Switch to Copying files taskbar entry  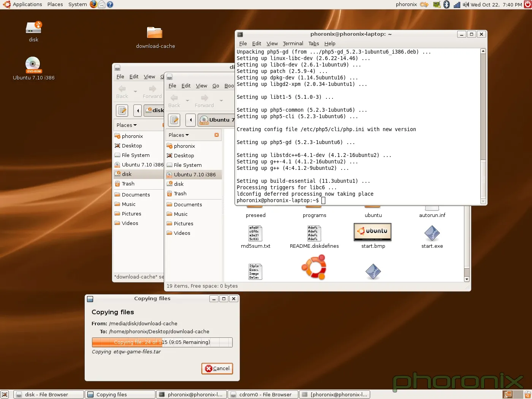pyautogui.click(x=120, y=394)
